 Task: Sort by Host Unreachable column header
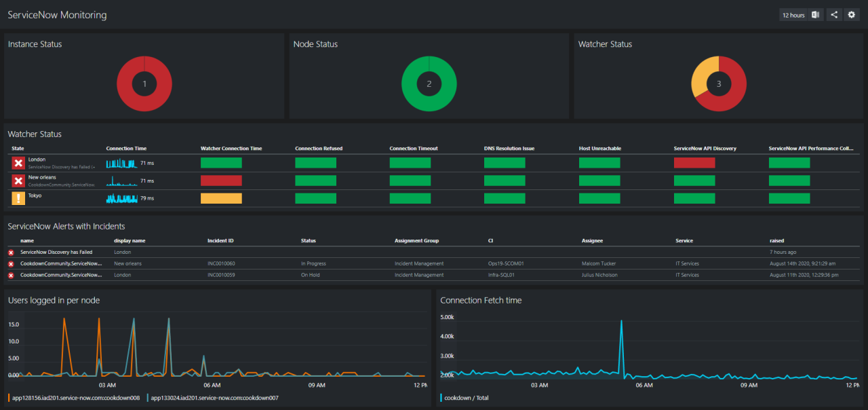click(x=600, y=149)
